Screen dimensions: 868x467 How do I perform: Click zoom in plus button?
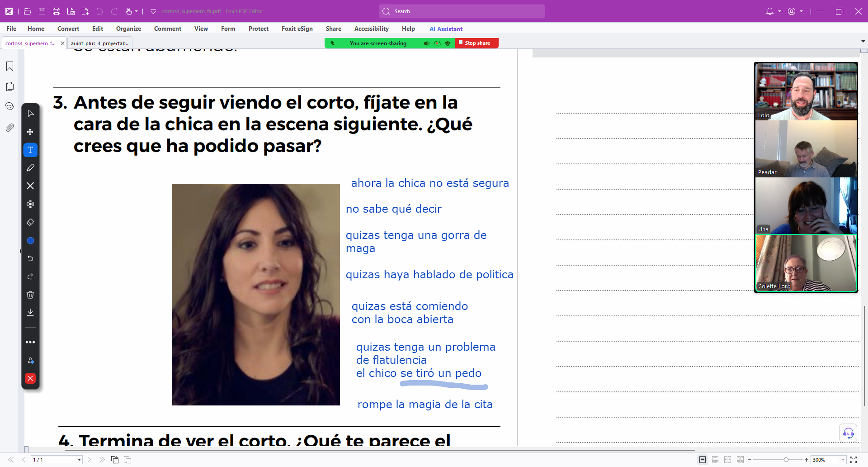tap(806, 460)
